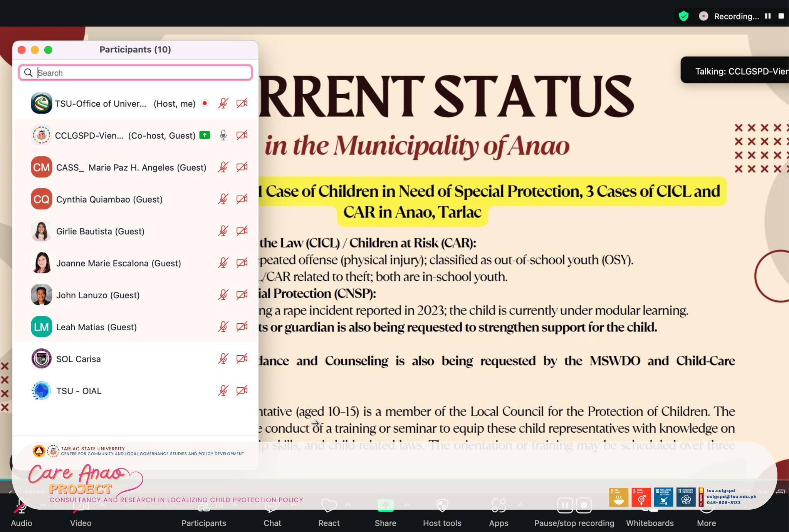This screenshot has height=532, width=789.
Task: Toggle CCLGSPD-Vien camera icon
Action: [x=242, y=135]
